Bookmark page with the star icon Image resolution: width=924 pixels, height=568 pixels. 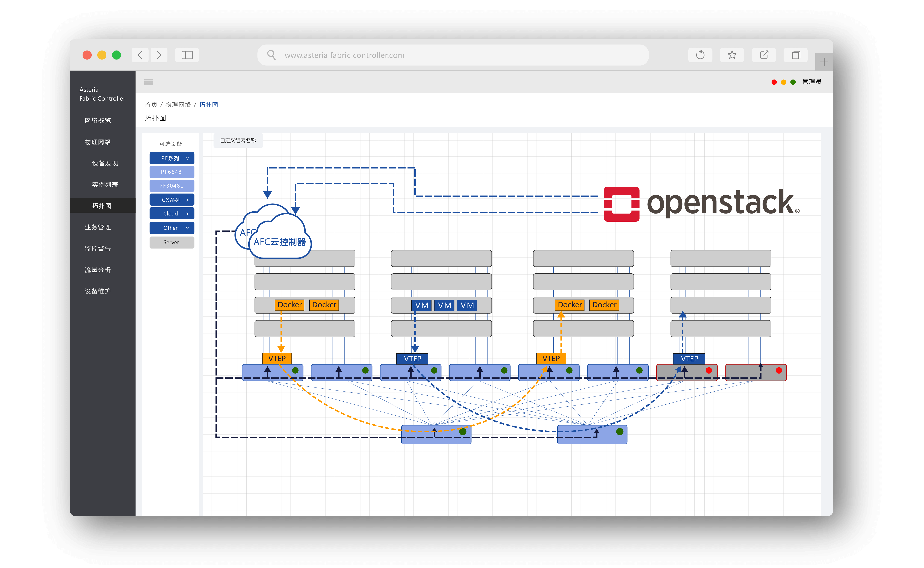[732, 55]
